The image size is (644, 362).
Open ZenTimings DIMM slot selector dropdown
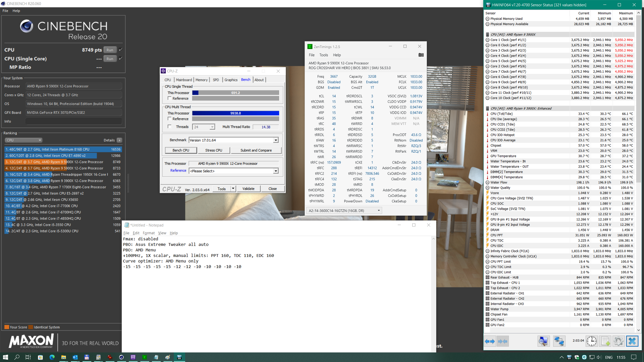coord(344,211)
